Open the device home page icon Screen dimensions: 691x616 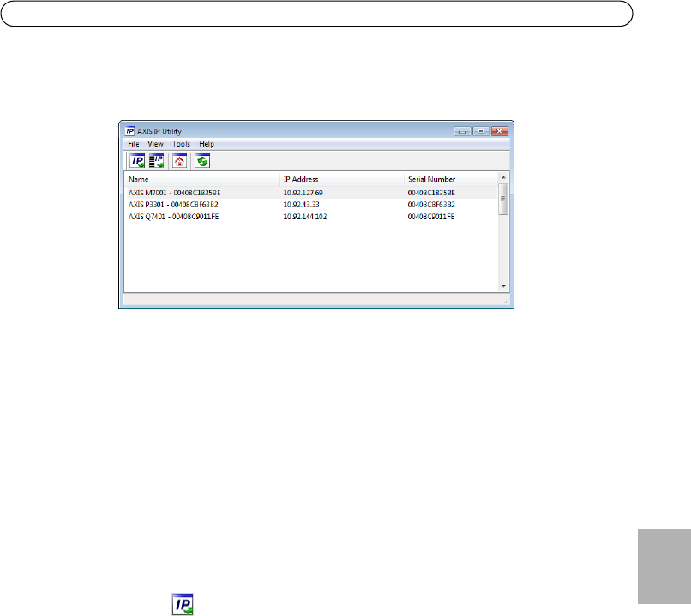click(179, 161)
